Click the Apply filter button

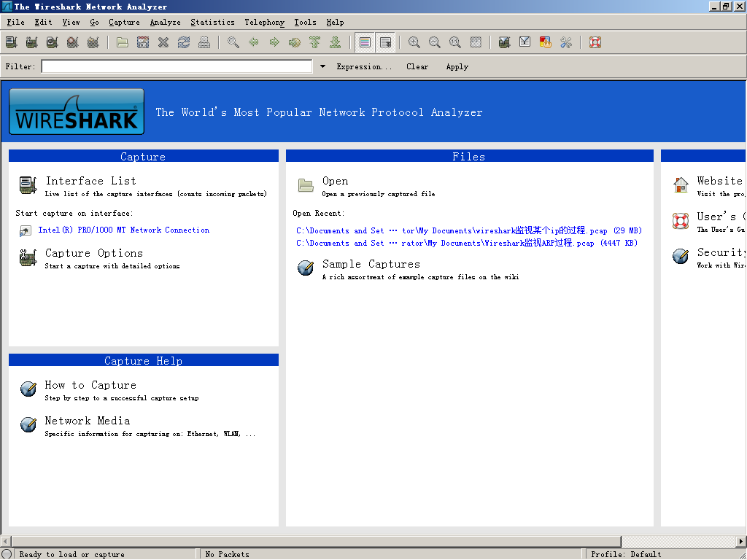click(x=457, y=66)
